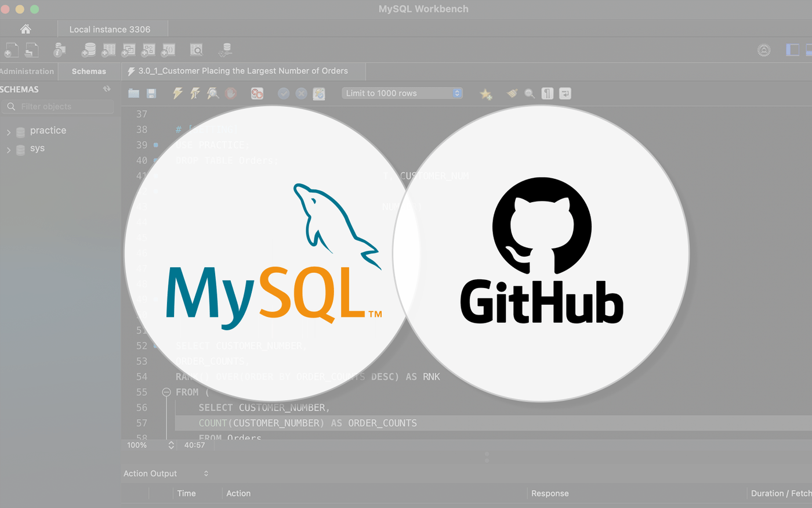Beautify query with broom icon
The height and width of the screenshot is (508, 812).
(x=512, y=93)
